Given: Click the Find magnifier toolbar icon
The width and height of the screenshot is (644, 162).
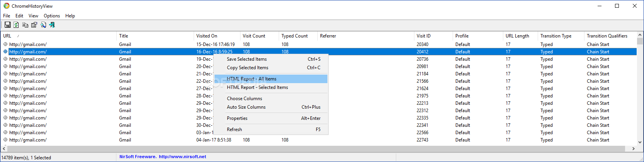Looking at the screenshot, I should pyautogui.click(x=43, y=25).
